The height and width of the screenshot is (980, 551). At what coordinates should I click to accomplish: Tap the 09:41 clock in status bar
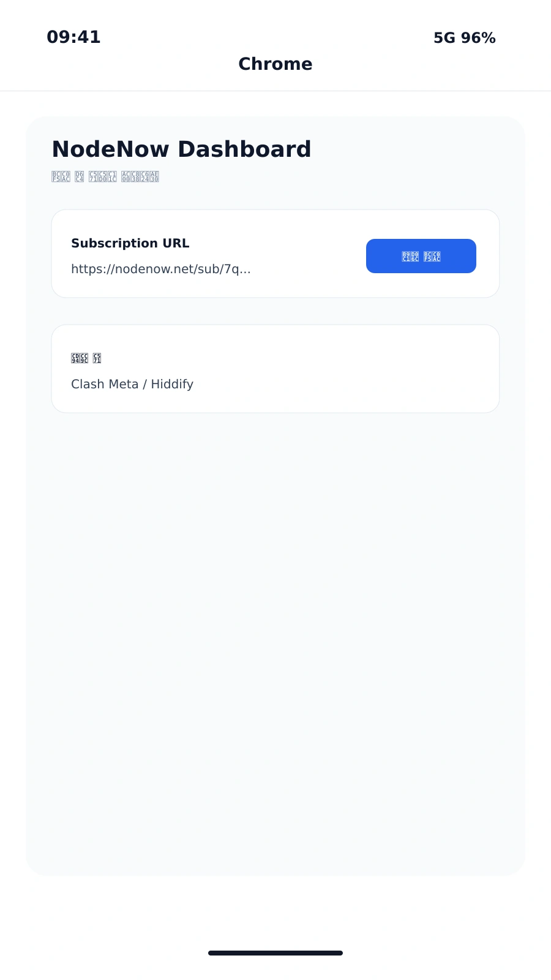[x=73, y=37]
